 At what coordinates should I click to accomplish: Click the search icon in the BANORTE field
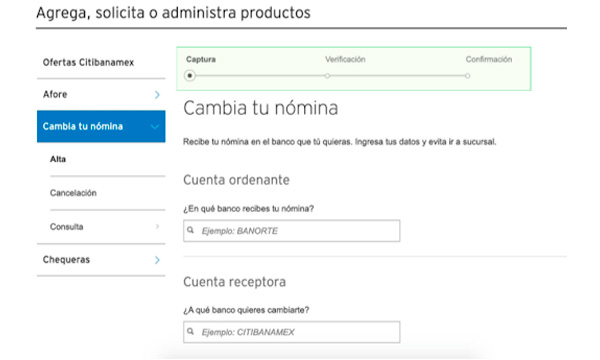(x=190, y=230)
